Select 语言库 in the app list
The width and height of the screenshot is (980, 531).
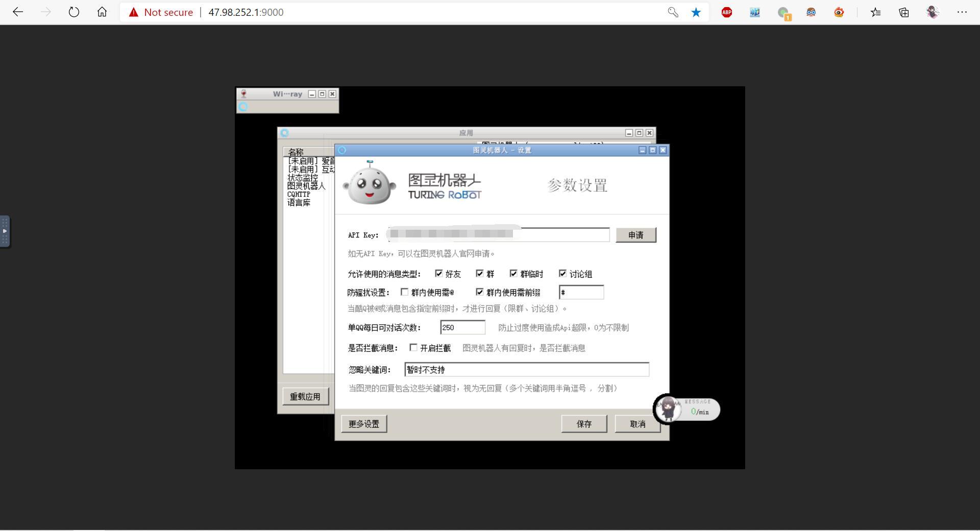(x=299, y=202)
